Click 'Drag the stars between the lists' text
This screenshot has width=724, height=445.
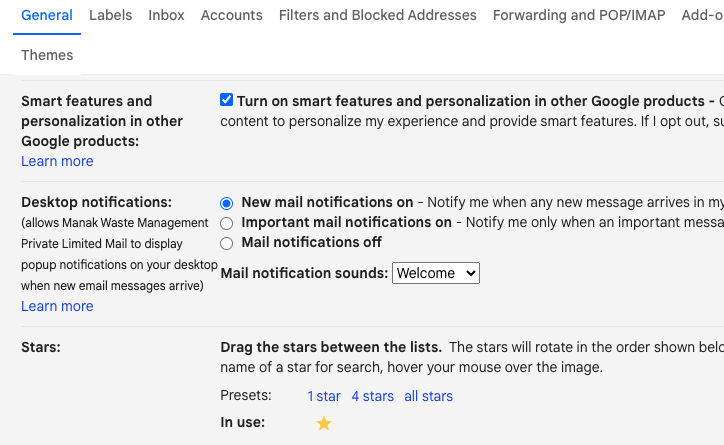click(331, 347)
